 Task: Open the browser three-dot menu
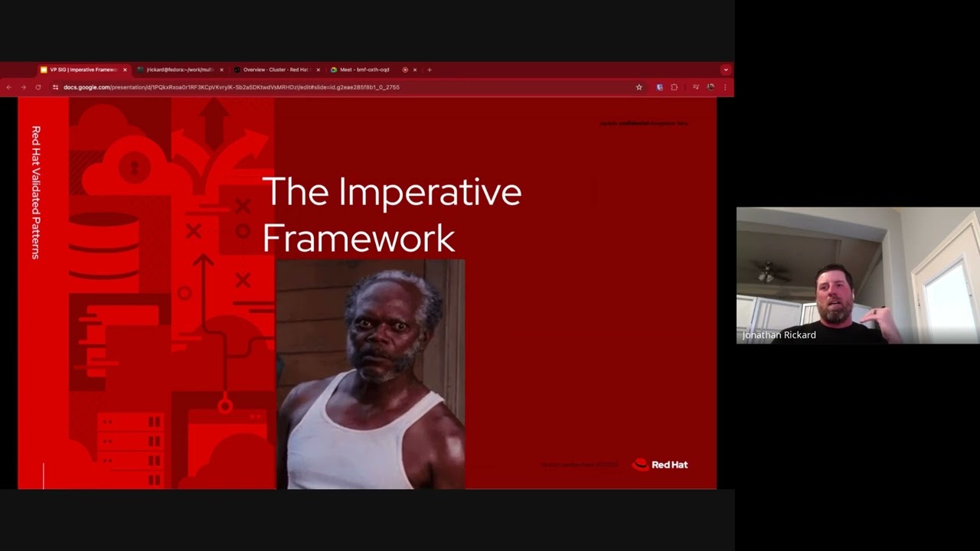pos(725,87)
